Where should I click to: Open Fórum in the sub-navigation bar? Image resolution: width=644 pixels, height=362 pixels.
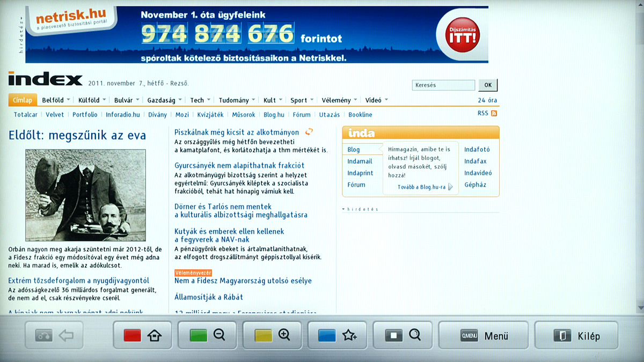click(x=302, y=115)
